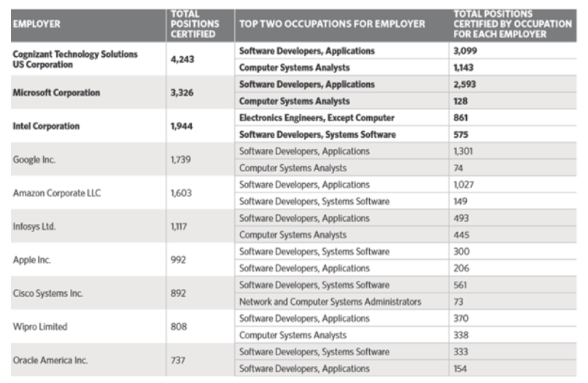This screenshot has width=588, height=383.
Task: Select the 370 value cell
Action: 513,318
